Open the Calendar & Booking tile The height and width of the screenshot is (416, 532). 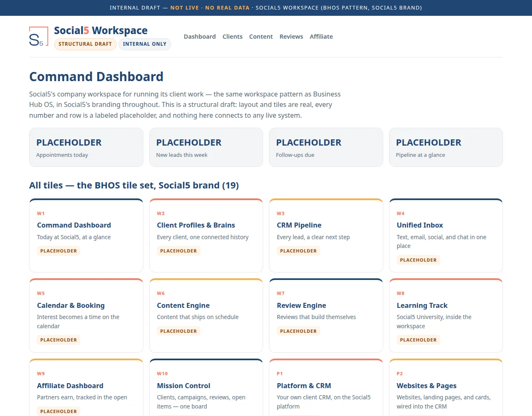tap(86, 316)
